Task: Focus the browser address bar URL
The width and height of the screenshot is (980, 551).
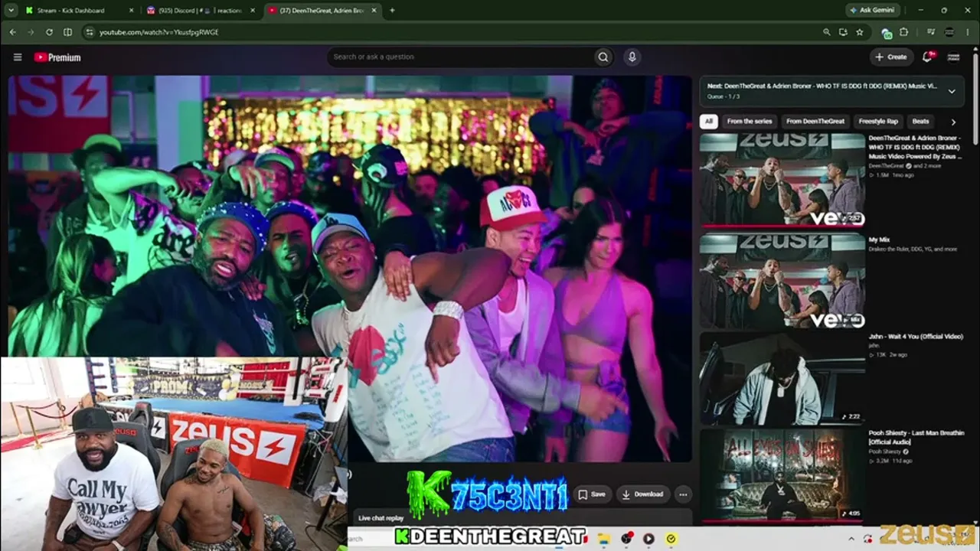Action: coord(158,32)
